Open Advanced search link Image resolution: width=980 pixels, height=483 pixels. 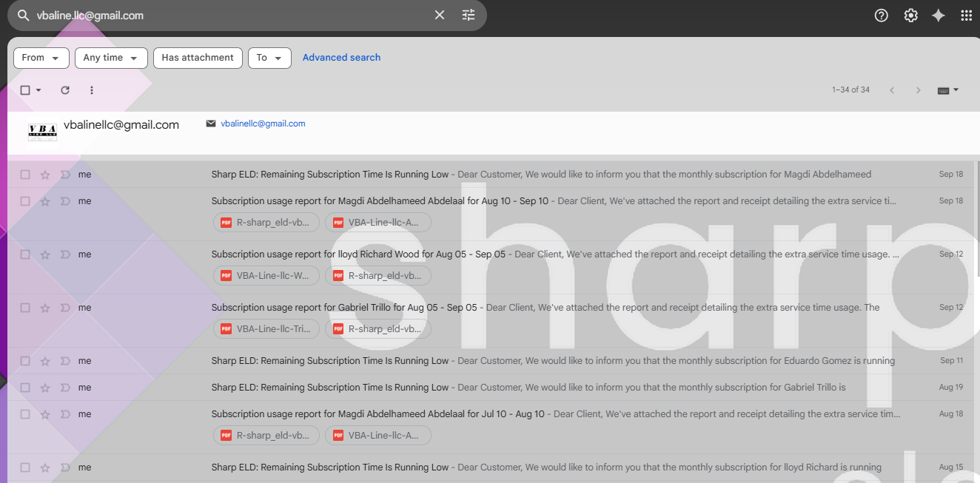coord(341,58)
